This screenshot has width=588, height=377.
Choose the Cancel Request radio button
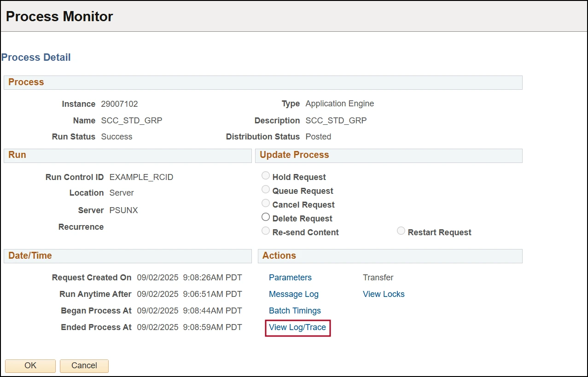[266, 203]
